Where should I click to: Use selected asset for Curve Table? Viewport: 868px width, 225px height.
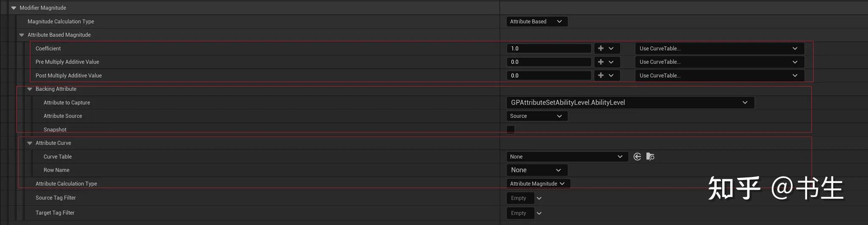637,157
